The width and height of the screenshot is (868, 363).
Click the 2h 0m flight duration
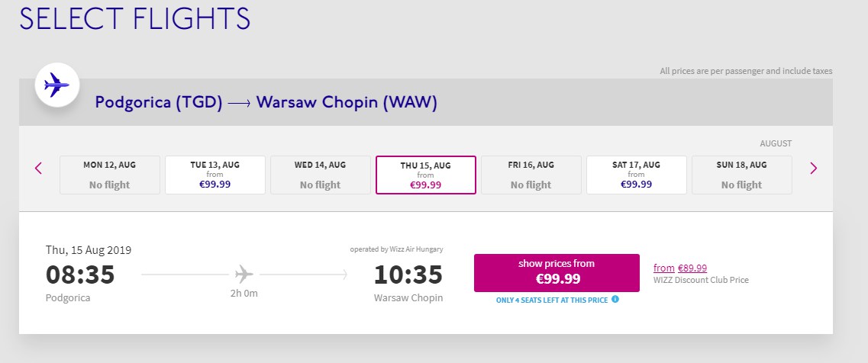(x=244, y=294)
